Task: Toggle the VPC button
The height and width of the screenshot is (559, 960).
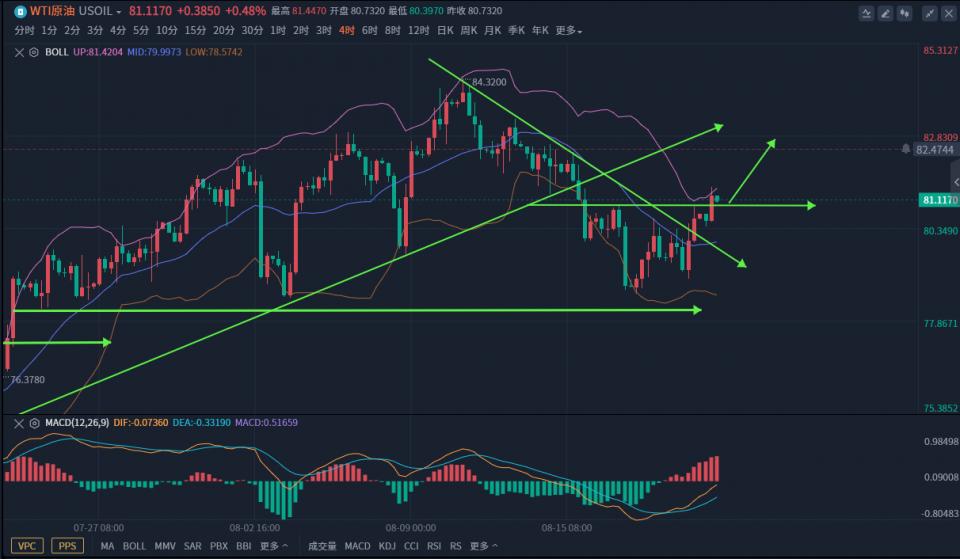Action: [x=28, y=546]
